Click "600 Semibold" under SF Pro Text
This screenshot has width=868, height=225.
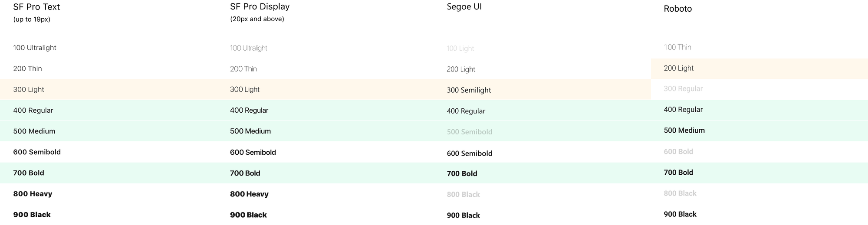click(37, 152)
